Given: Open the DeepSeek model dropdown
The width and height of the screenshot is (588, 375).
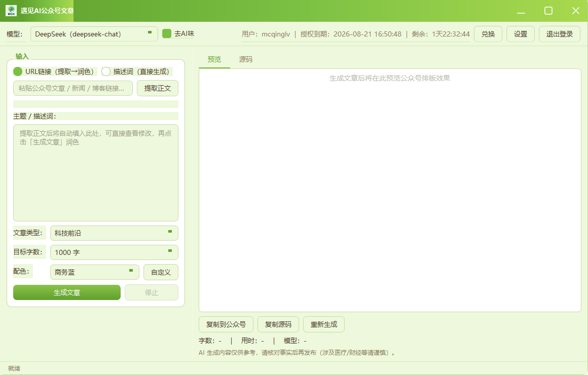Looking at the screenshot, I should tap(94, 34).
